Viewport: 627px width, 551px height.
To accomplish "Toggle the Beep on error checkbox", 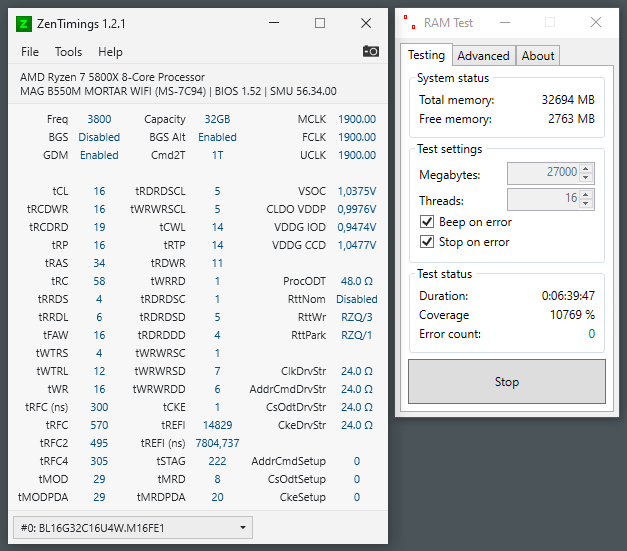I will [427, 222].
